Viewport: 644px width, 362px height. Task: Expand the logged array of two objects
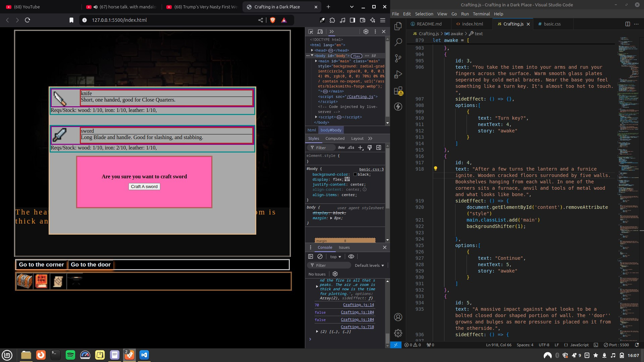pyautogui.click(x=317, y=331)
